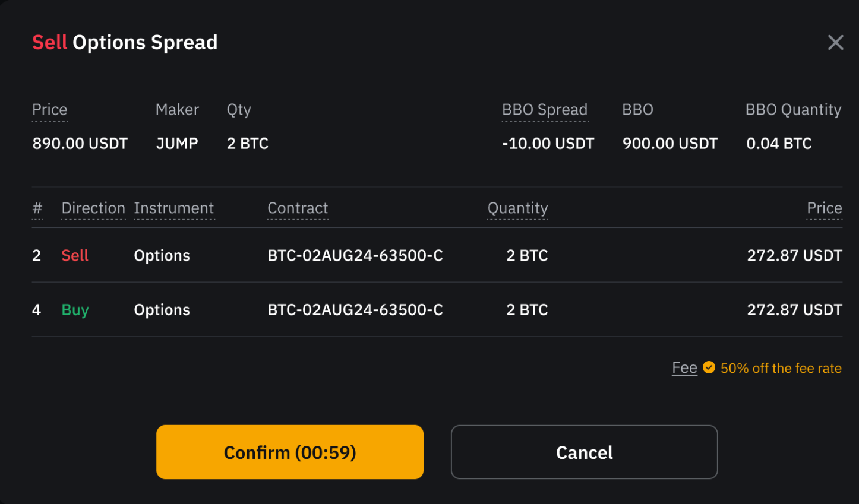Click the red Sell direction in leg 2
859x504 pixels.
pyautogui.click(x=75, y=256)
